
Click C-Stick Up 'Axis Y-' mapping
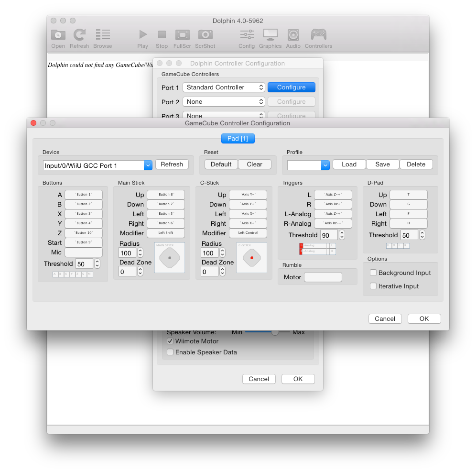pos(248,195)
